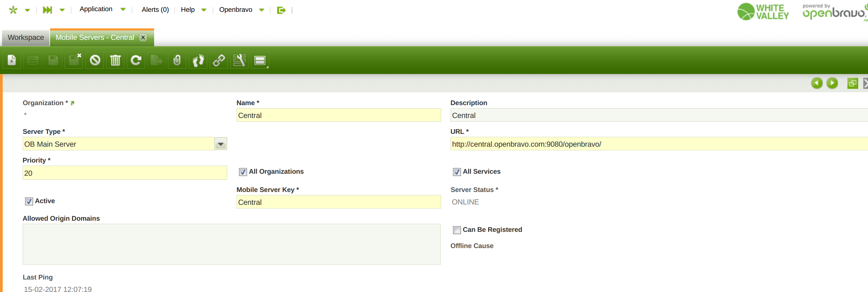This screenshot has height=292, width=868.
Task: Toggle the Active checkbox
Action: (29, 201)
